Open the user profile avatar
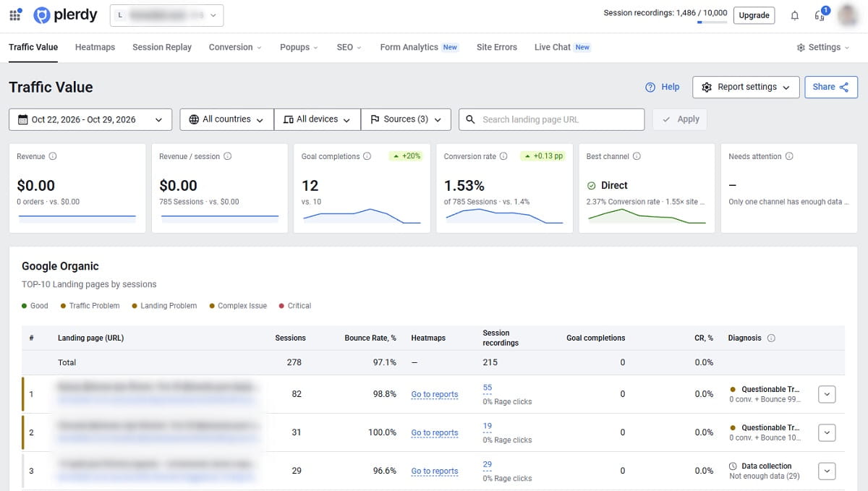 point(847,15)
